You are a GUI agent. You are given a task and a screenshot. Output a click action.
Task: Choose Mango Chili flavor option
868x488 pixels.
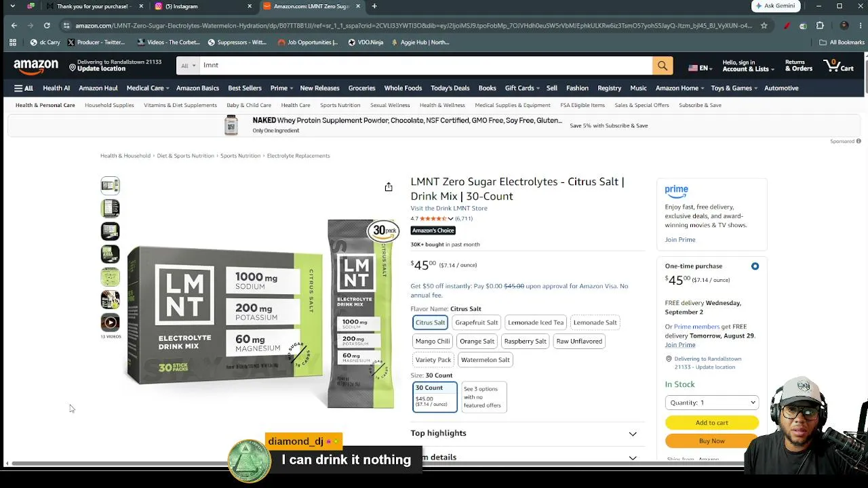pos(433,341)
